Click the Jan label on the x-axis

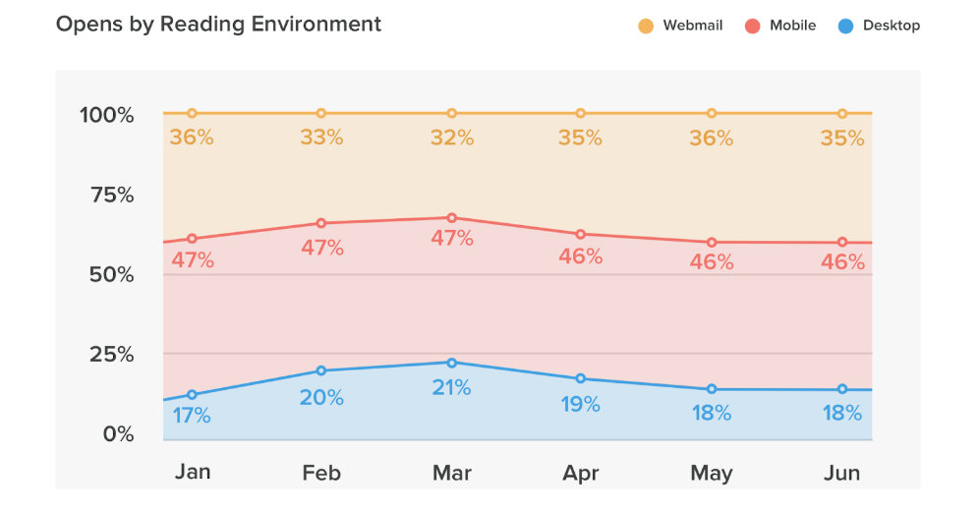coord(193,473)
